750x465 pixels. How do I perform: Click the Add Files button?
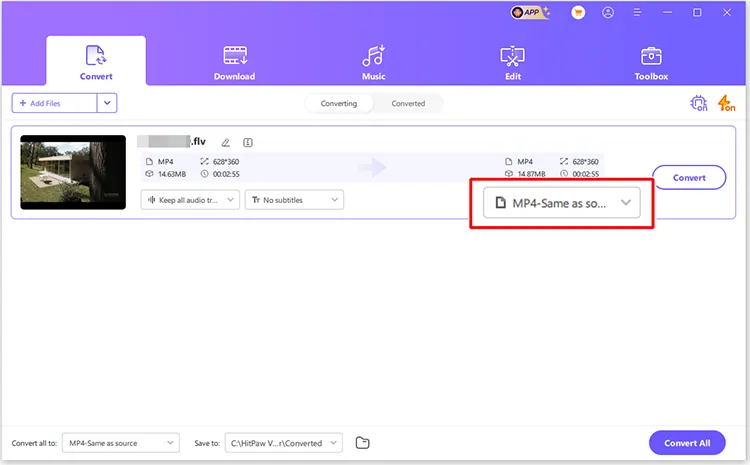tap(55, 103)
